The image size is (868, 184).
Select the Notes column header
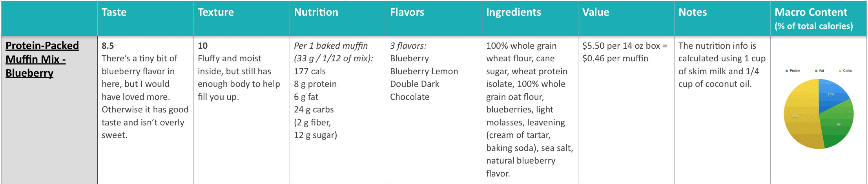(x=693, y=12)
